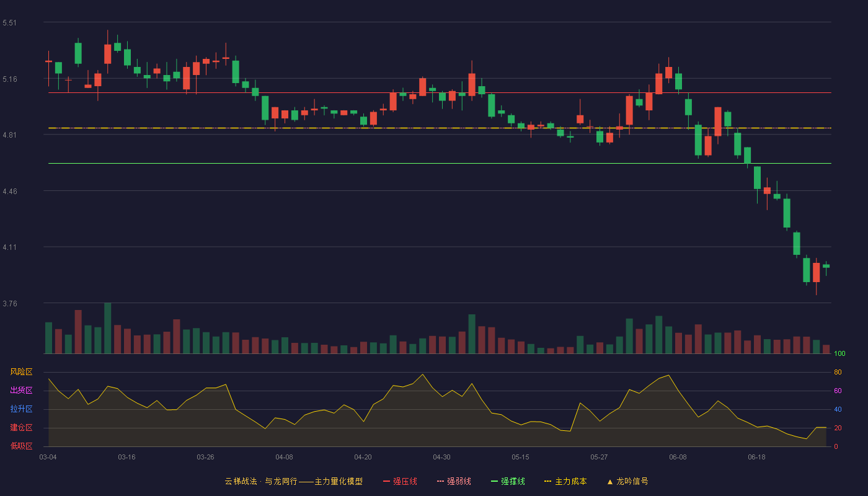Click the red 0 indicator axis value
868x496 pixels.
tap(836, 446)
